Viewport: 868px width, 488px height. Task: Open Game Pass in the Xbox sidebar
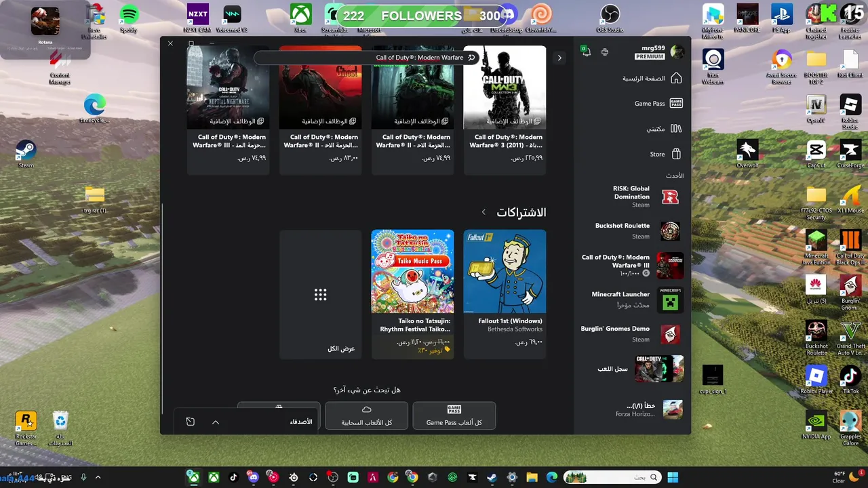(x=658, y=104)
